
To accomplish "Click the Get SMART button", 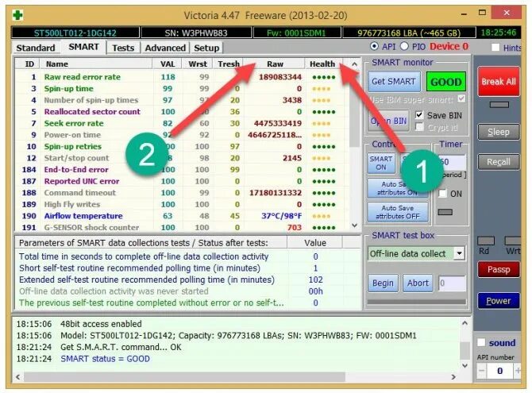I will coord(394,82).
